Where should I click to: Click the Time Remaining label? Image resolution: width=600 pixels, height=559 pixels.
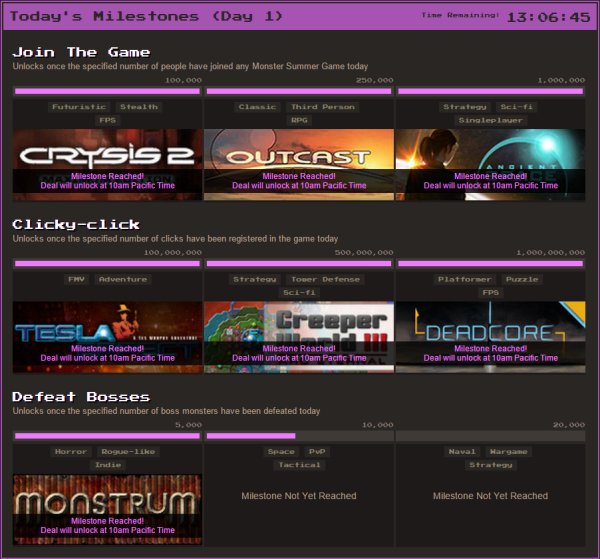[x=460, y=15]
